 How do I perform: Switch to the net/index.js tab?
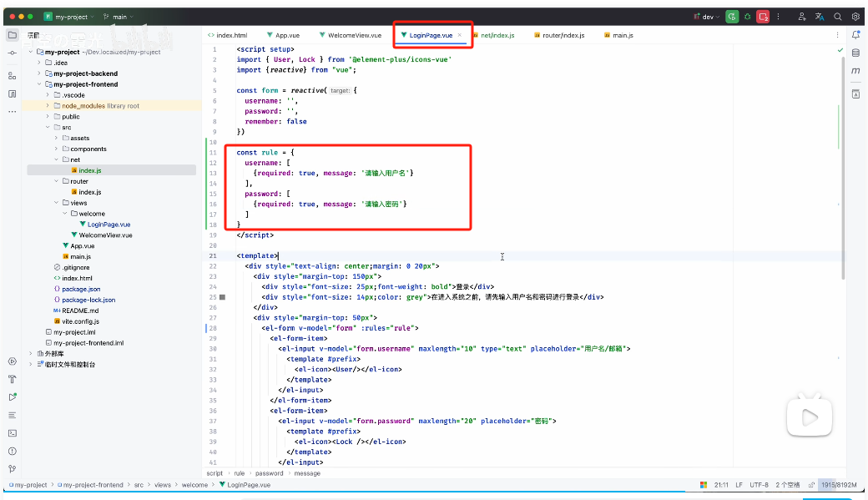click(x=494, y=35)
